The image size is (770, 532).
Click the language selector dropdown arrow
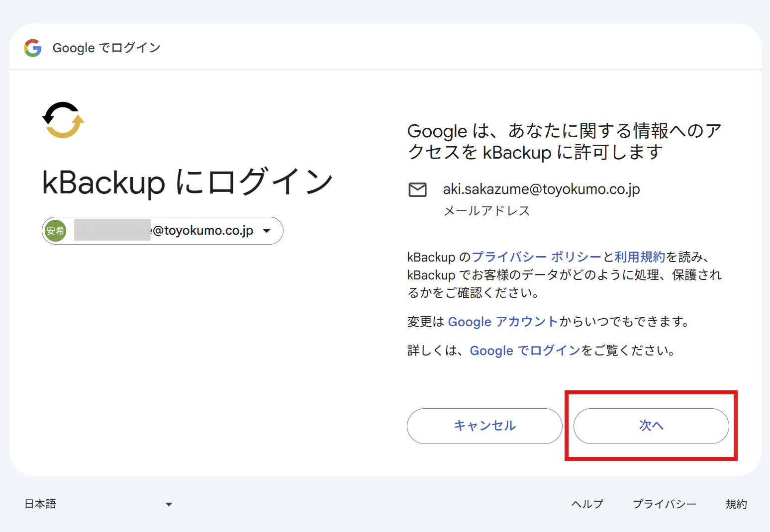click(169, 504)
